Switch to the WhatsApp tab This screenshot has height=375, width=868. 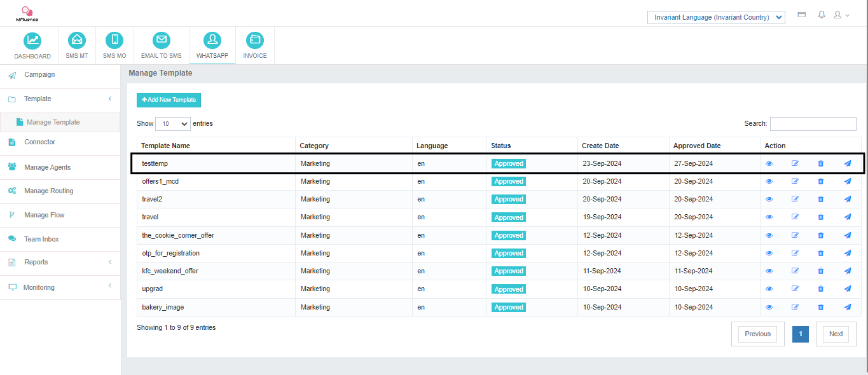tap(212, 45)
